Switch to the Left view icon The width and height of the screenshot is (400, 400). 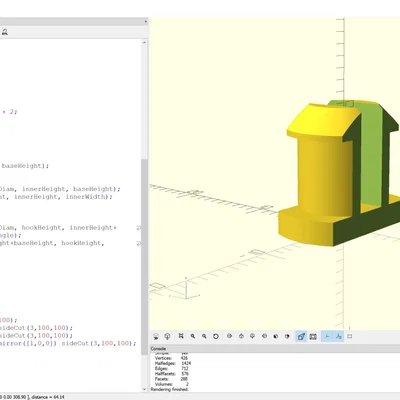click(x=264, y=336)
